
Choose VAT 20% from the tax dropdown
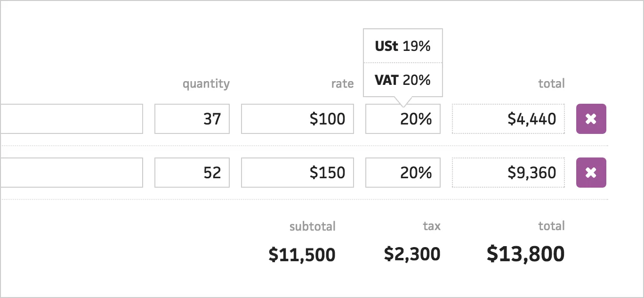tap(402, 80)
